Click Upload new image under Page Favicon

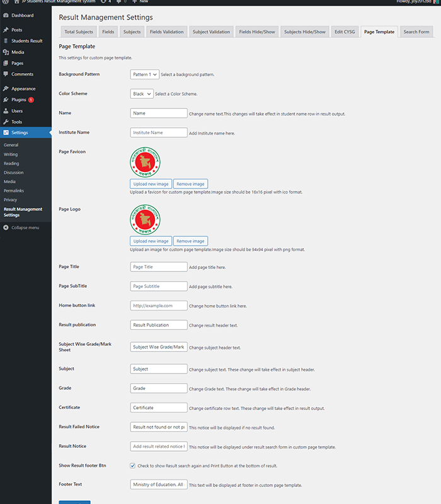tap(151, 184)
